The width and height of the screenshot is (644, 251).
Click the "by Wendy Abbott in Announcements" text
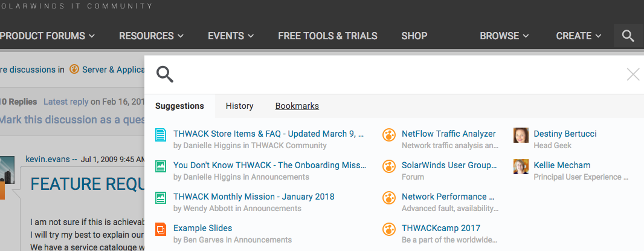click(237, 208)
